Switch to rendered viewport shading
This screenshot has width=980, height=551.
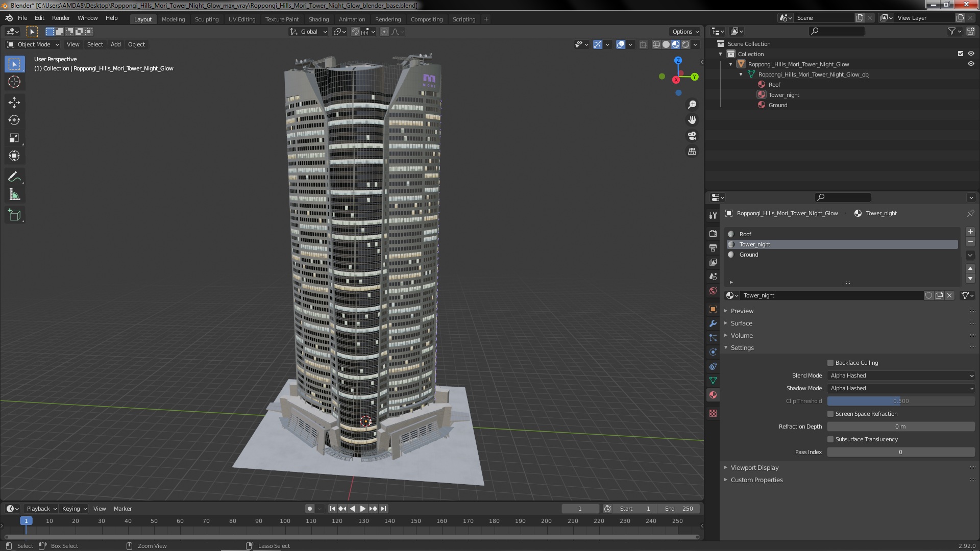click(685, 44)
